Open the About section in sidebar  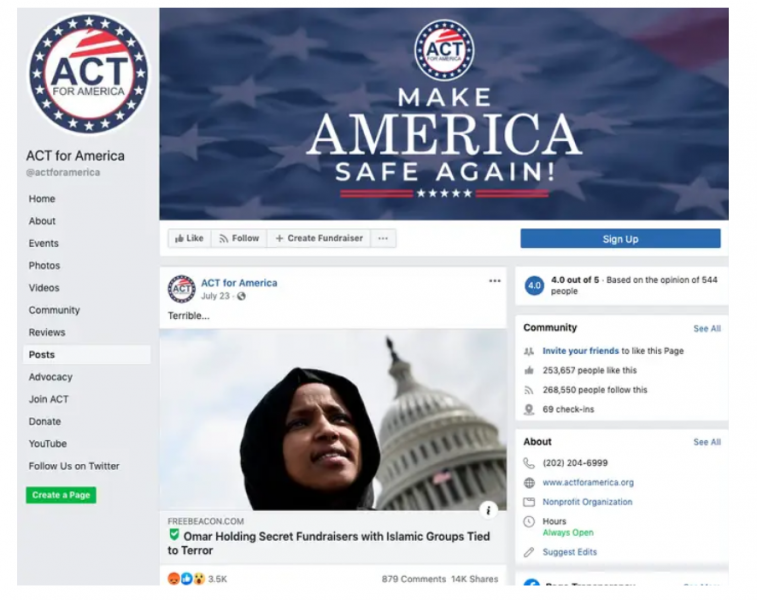(x=42, y=221)
